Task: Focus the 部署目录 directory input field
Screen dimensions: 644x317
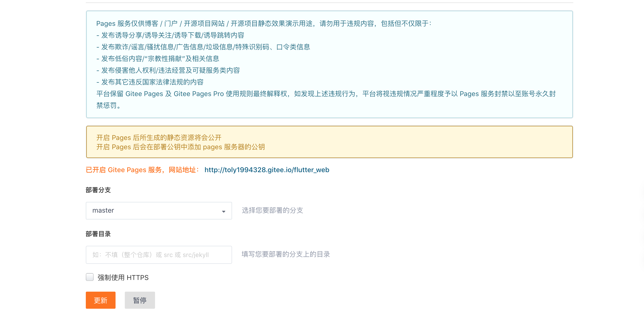Action: click(x=158, y=255)
